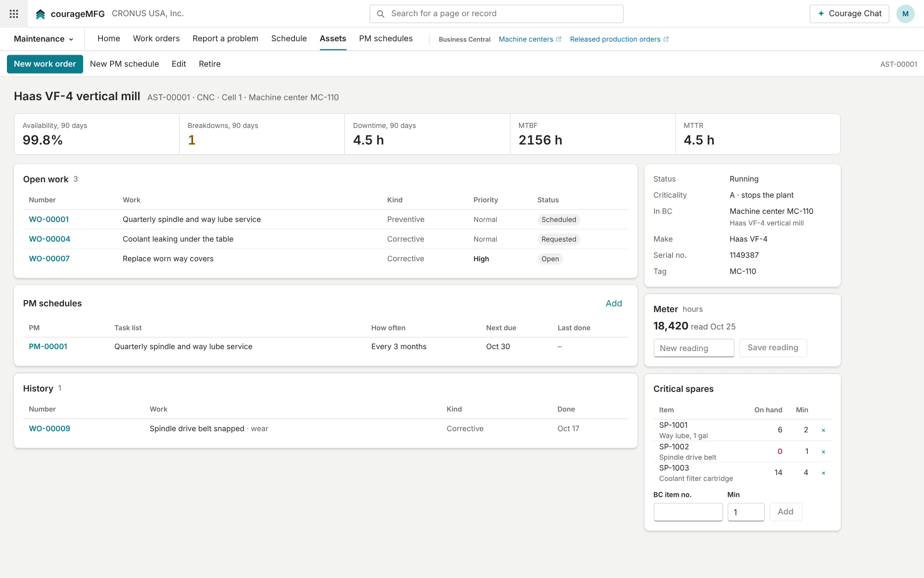
Task: Open work order WO-00004
Action: 50,239
